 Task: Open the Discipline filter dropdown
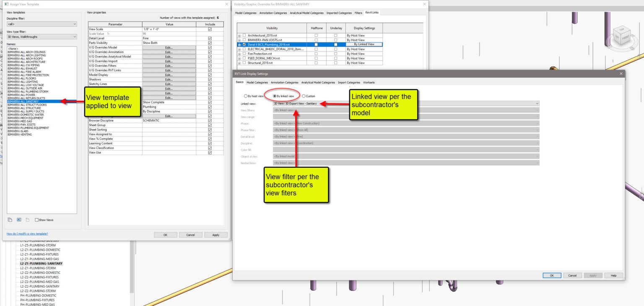pyautogui.click(x=42, y=24)
